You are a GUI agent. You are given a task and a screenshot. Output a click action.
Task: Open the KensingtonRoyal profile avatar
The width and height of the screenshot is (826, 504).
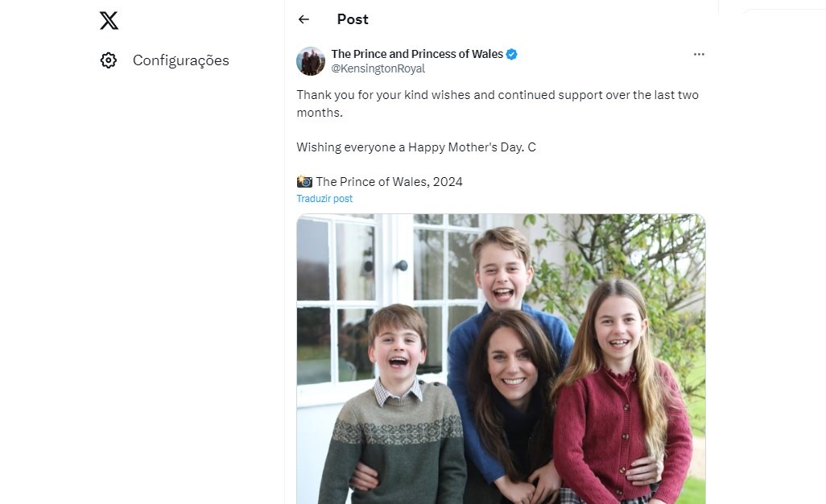pyautogui.click(x=311, y=61)
